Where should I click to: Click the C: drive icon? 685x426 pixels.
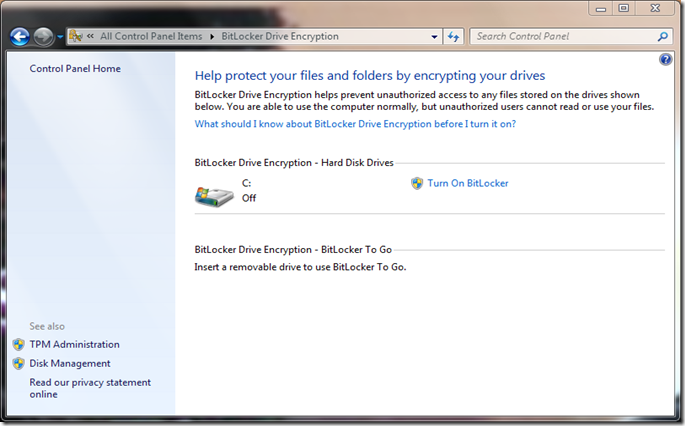[214, 197]
